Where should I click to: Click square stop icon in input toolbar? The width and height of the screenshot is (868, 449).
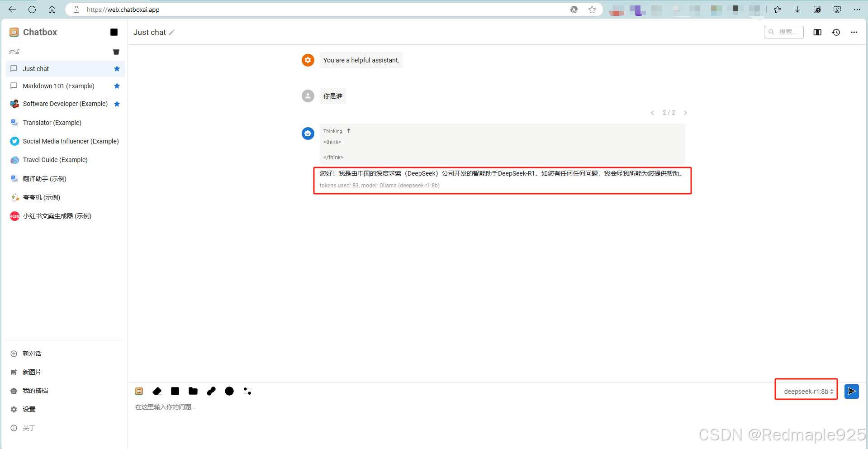pyautogui.click(x=175, y=391)
